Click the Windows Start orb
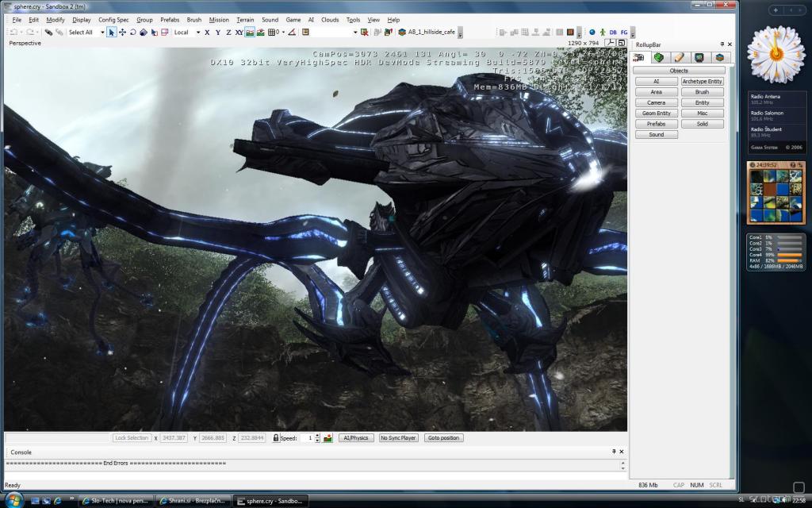 (x=13, y=500)
